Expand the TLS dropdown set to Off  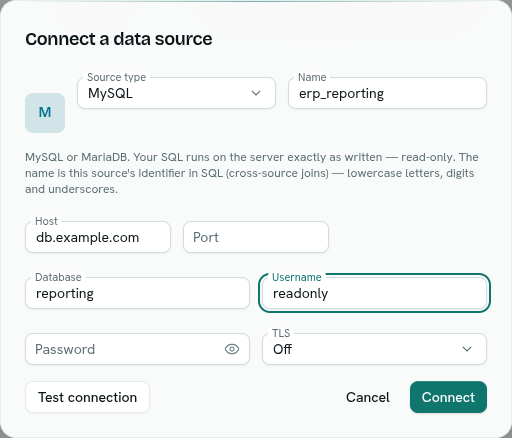click(374, 349)
